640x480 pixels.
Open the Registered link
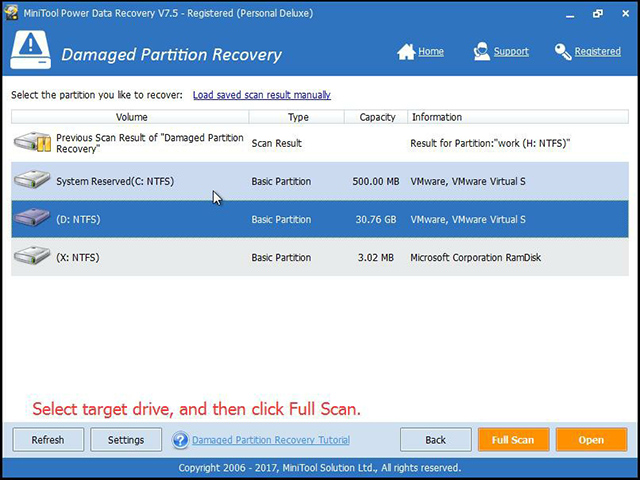click(x=598, y=52)
